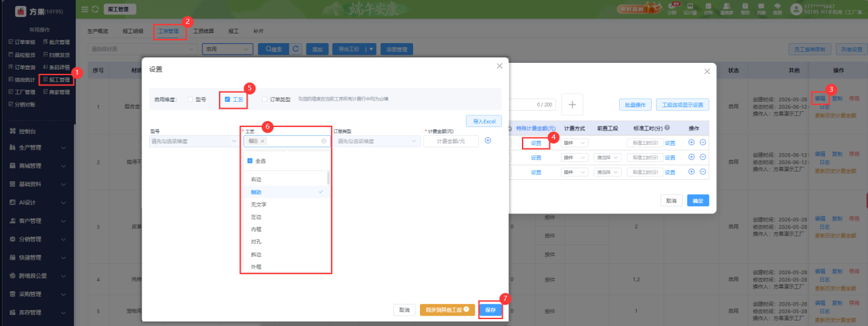Open 消息 icon in top bar

[761, 9]
